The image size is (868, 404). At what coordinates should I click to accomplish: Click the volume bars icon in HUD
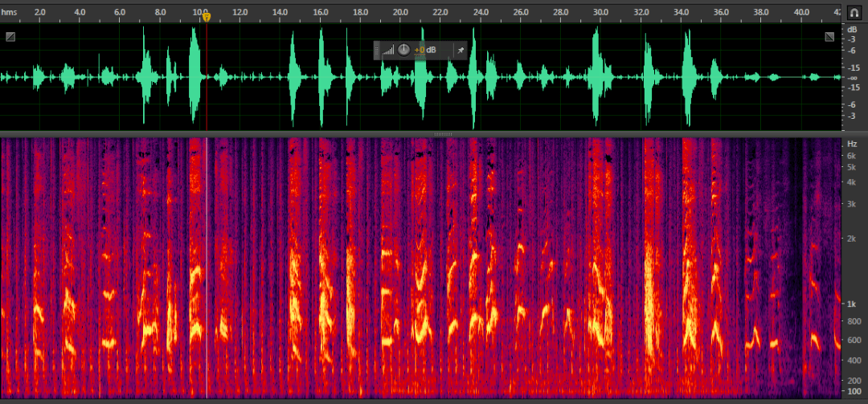click(x=388, y=50)
